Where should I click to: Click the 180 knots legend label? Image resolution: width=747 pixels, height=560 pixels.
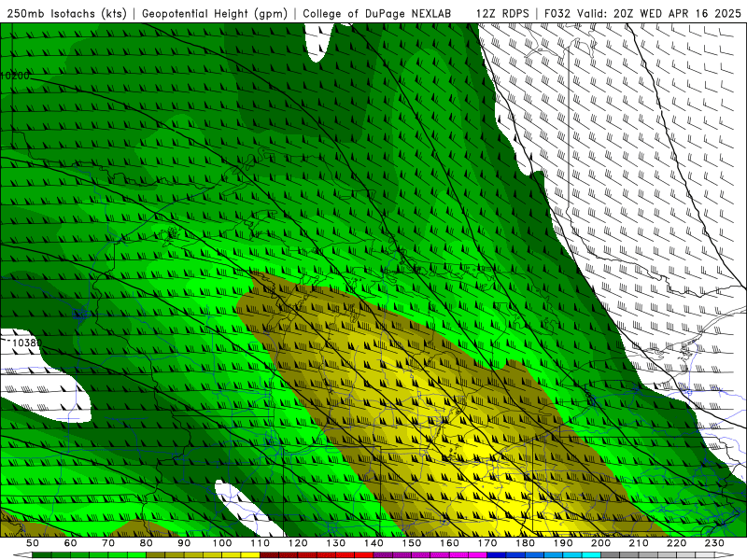[x=525, y=543]
